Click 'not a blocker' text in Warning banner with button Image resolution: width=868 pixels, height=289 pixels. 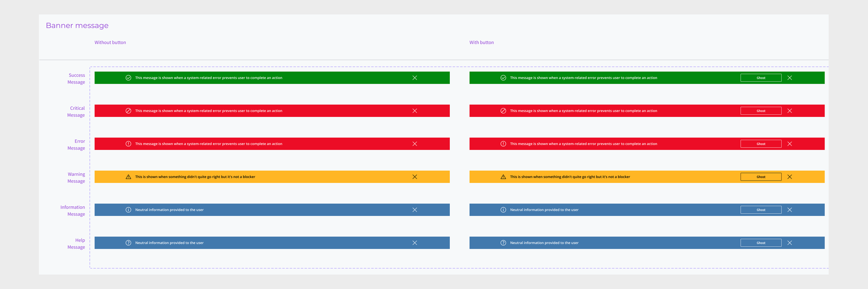tap(616, 177)
